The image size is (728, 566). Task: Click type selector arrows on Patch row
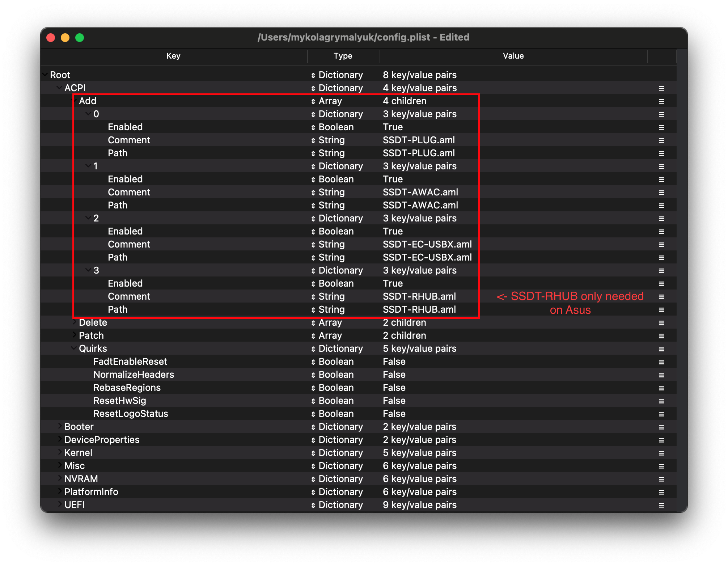pyautogui.click(x=313, y=336)
